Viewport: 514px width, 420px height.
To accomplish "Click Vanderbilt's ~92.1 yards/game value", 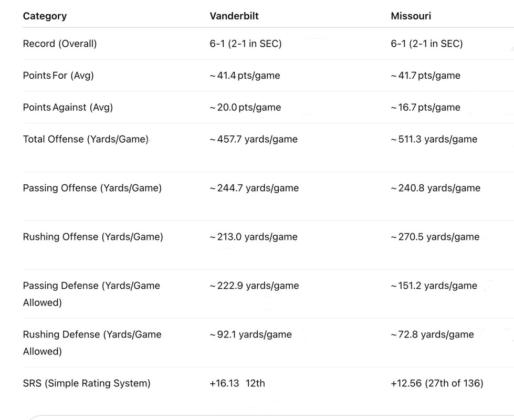I will [250, 334].
